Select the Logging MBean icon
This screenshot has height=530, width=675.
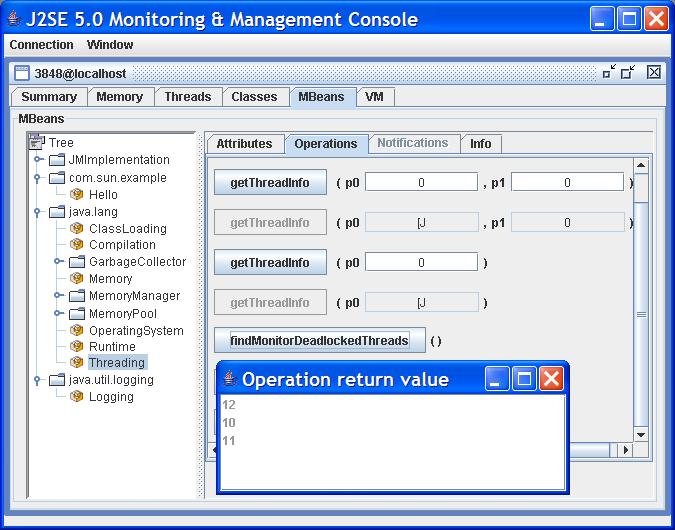coord(76,397)
